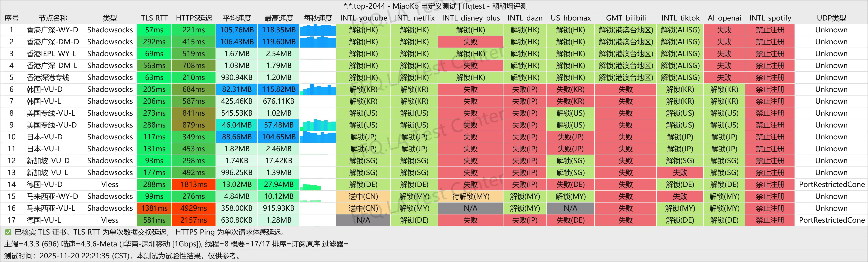The width and height of the screenshot is (868, 262).
Task: Click the UDP类型 column header
Action: pyautogui.click(x=831, y=18)
